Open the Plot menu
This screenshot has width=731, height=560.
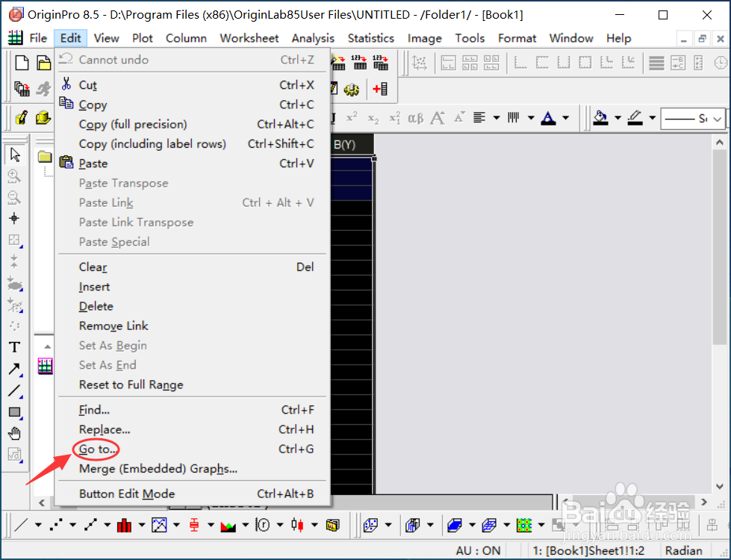pos(142,38)
